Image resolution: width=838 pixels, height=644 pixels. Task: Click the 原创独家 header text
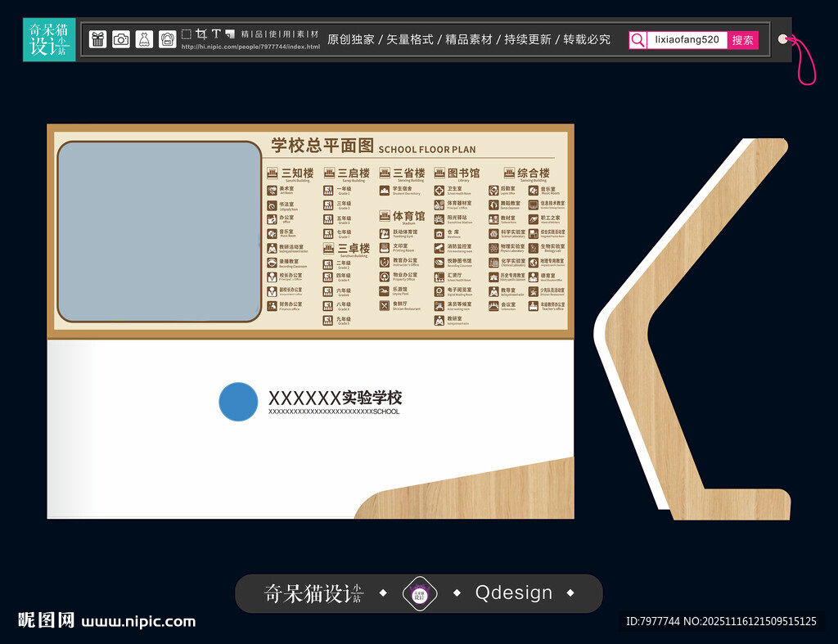click(350, 39)
